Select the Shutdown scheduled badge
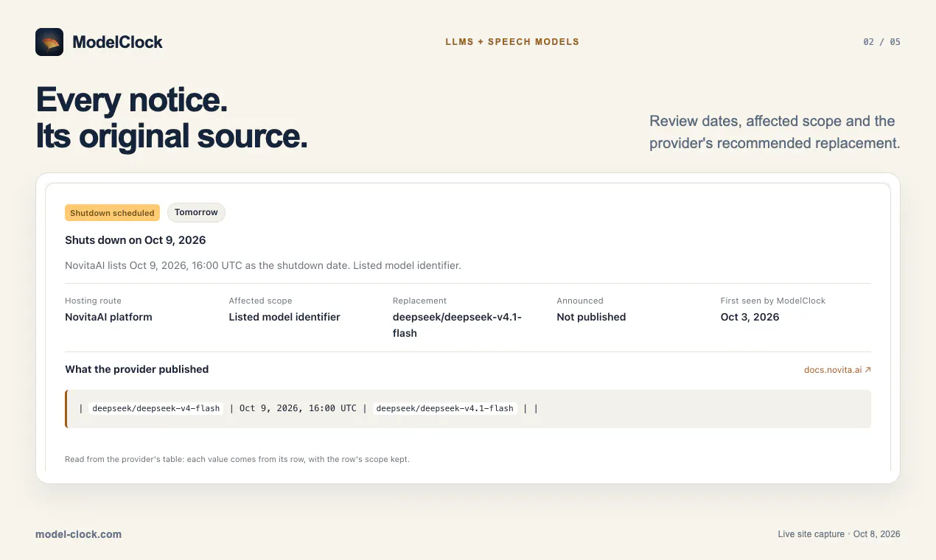 (x=112, y=213)
